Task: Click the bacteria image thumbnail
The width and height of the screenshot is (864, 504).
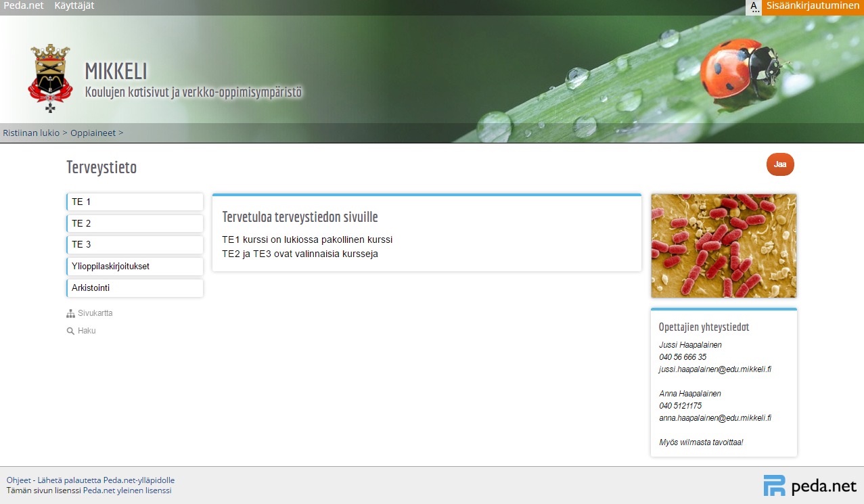Action: (723, 246)
